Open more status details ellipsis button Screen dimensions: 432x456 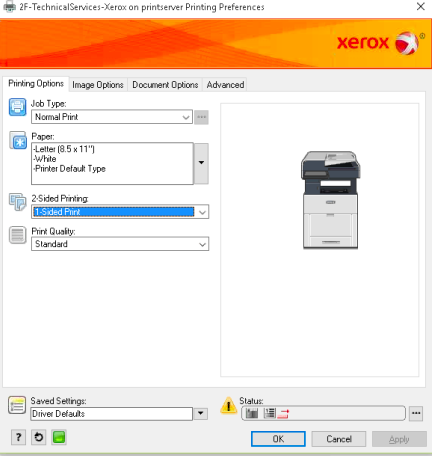pos(416,413)
